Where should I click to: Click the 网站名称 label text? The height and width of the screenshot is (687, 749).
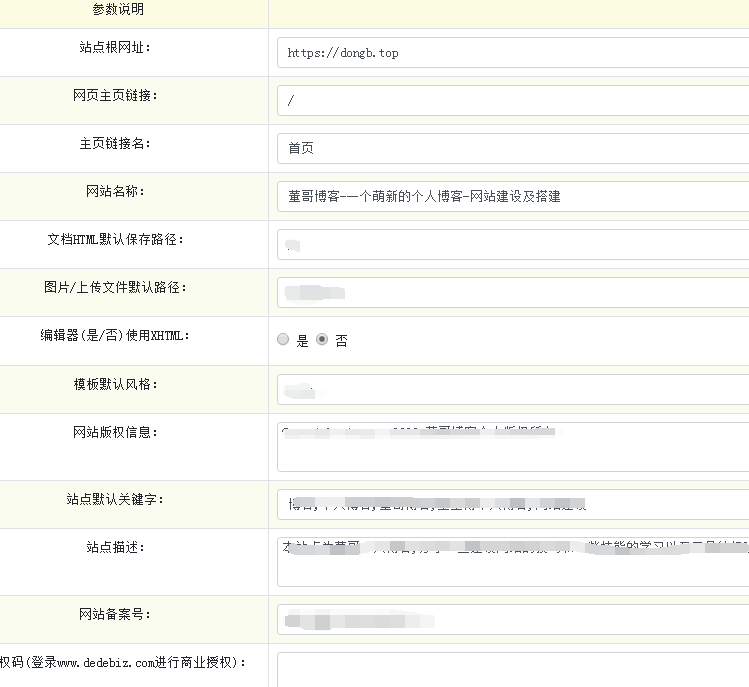point(115,191)
